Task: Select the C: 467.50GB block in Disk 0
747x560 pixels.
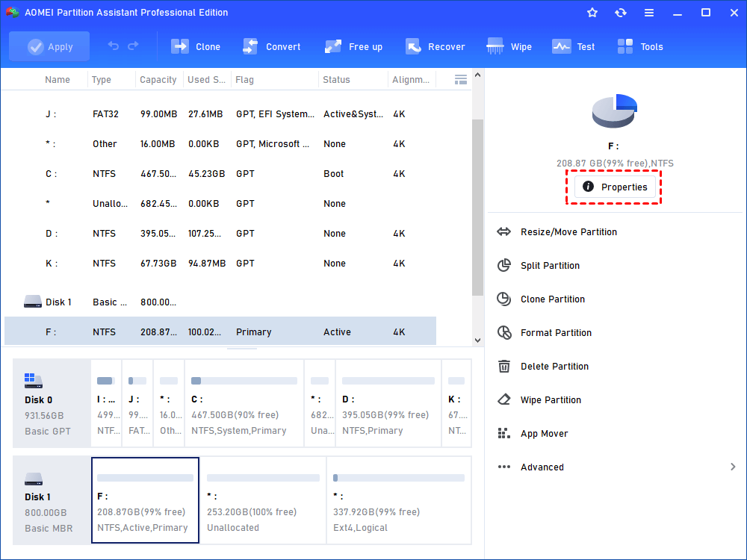Action: pyautogui.click(x=244, y=403)
